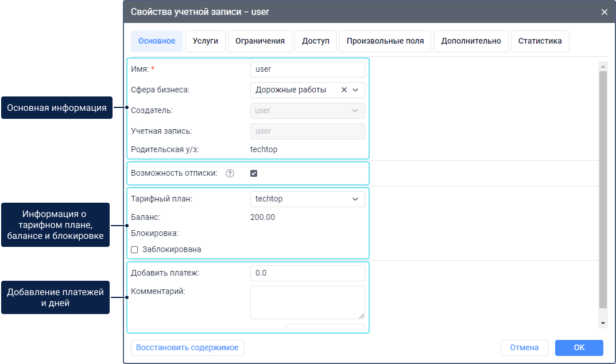Select the Произвольные поля tab

(x=385, y=41)
